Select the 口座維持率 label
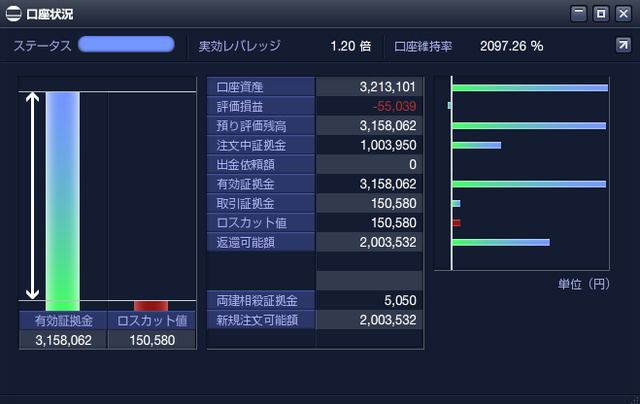Viewport: 640px width, 404px height. coord(423,47)
